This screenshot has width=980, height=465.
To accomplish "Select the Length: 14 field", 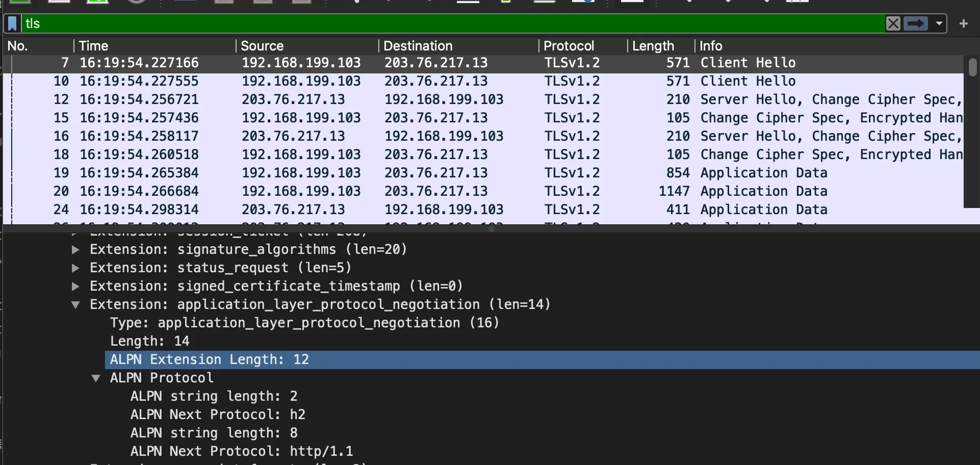I will (x=150, y=341).
